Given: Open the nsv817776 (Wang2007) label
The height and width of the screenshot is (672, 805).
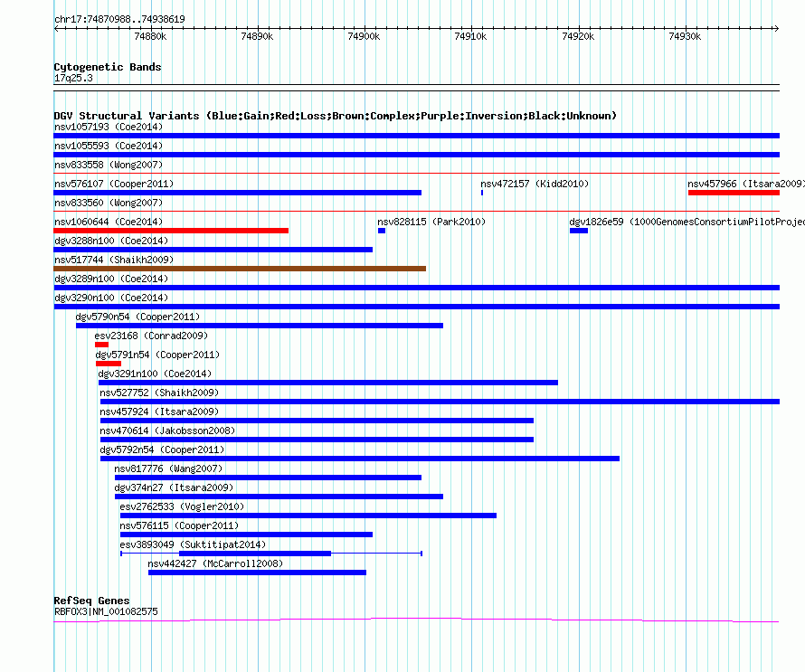Looking at the screenshot, I should pos(168,469).
